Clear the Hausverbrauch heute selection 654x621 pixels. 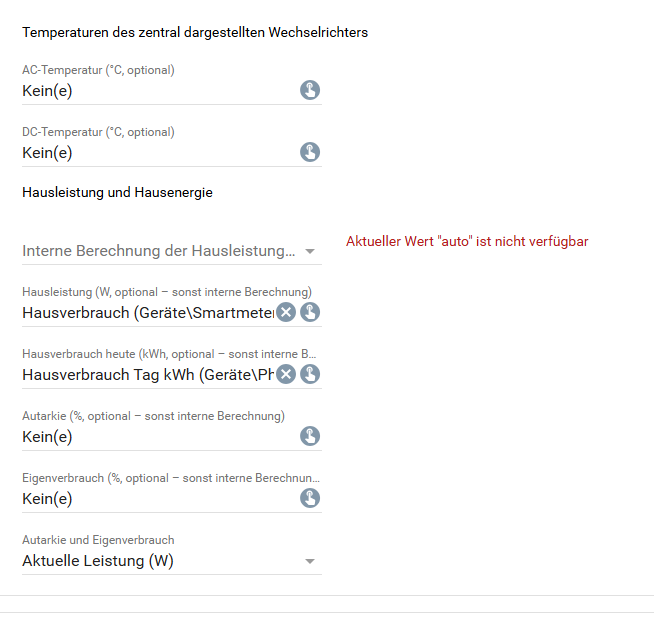[286, 374]
